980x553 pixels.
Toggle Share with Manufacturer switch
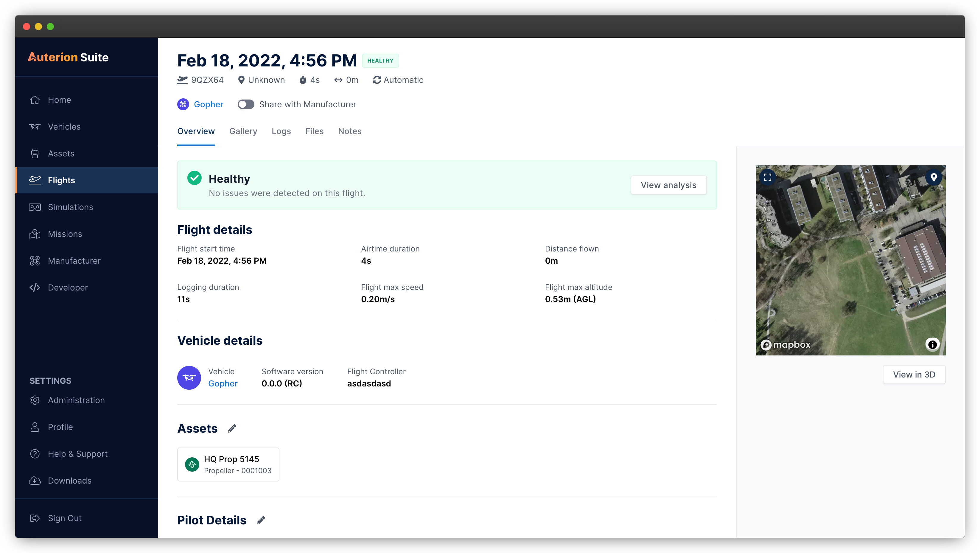click(246, 104)
